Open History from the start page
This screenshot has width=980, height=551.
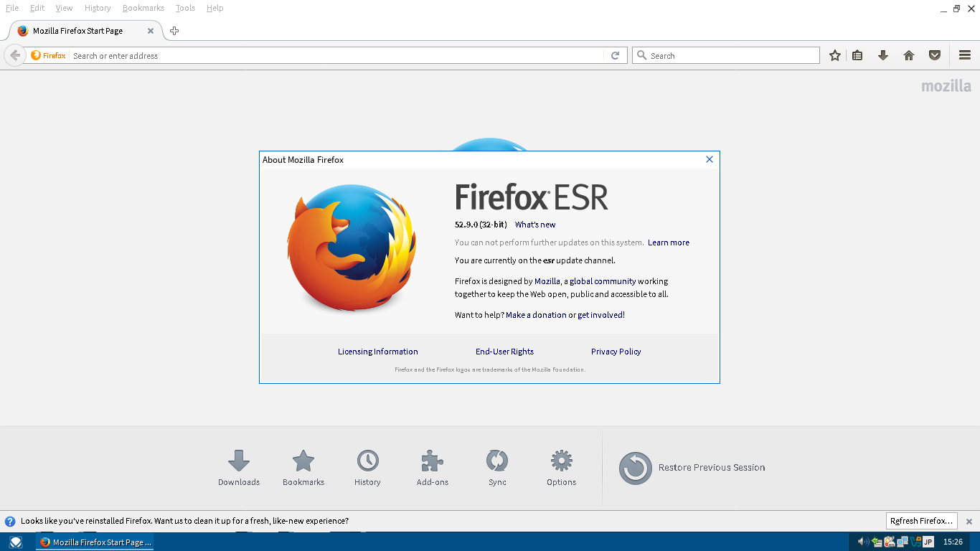pyautogui.click(x=367, y=468)
